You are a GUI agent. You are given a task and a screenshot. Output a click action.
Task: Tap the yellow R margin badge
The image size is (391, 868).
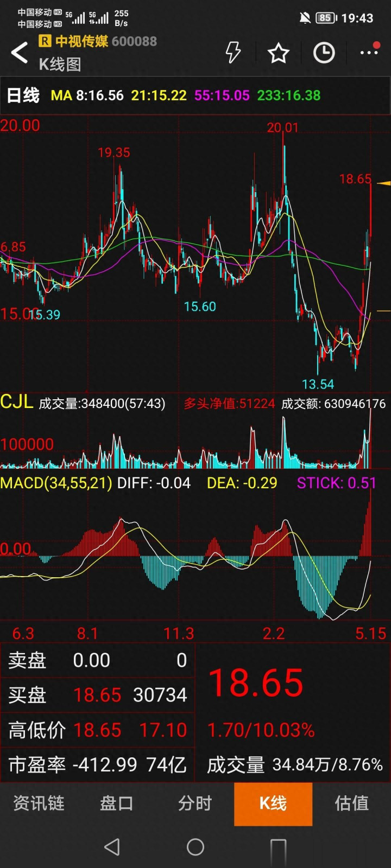(45, 41)
